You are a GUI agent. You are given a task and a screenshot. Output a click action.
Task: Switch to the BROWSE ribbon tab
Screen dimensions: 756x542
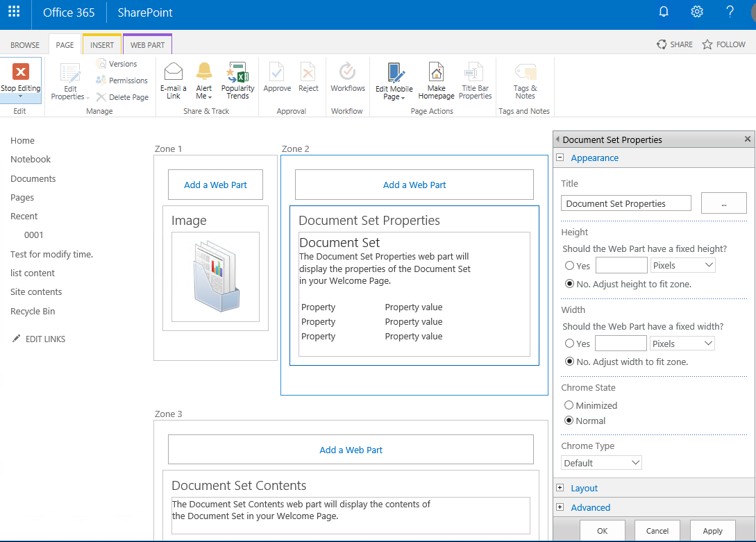pyautogui.click(x=25, y=45)
